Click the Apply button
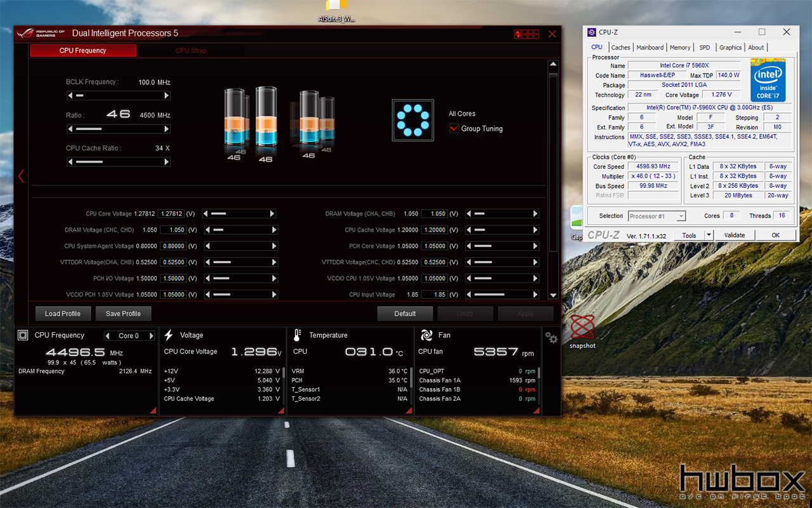This screenshot has width=812, height=508. [525, 314]
